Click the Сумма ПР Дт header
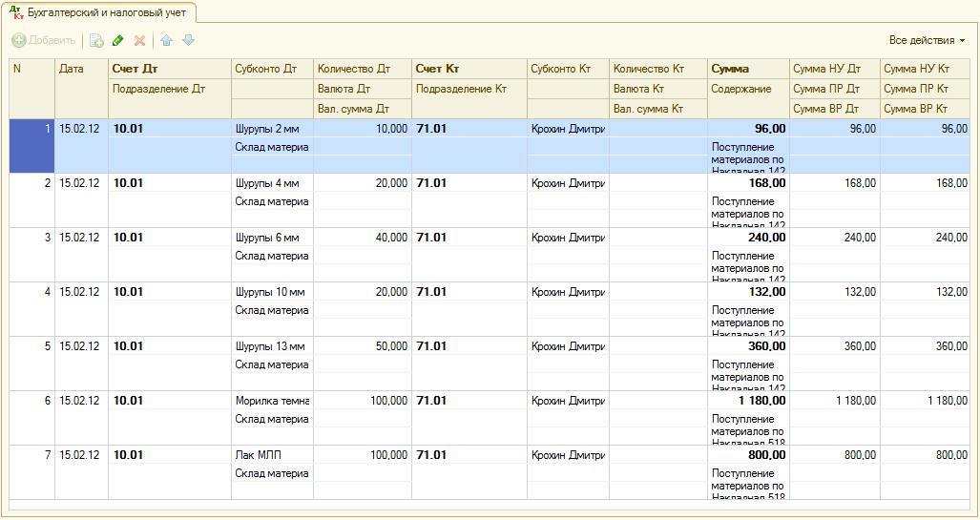980x520 pixels. point(834,89)
